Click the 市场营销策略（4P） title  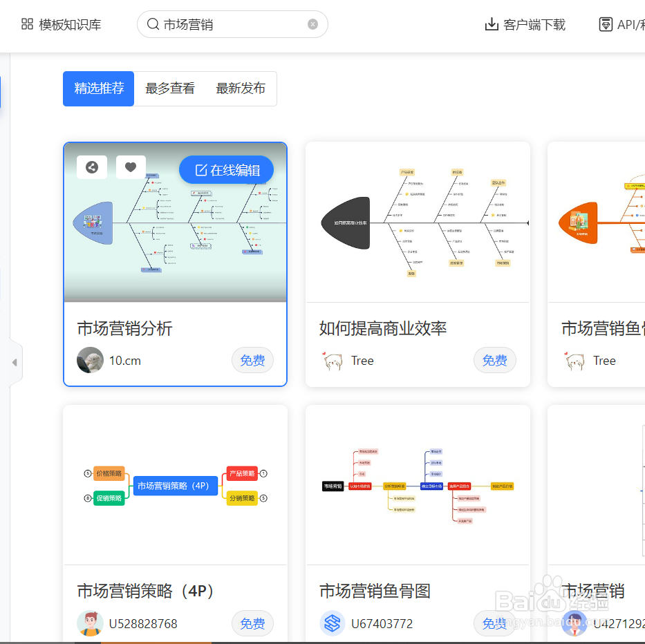[x=145, y=591]
